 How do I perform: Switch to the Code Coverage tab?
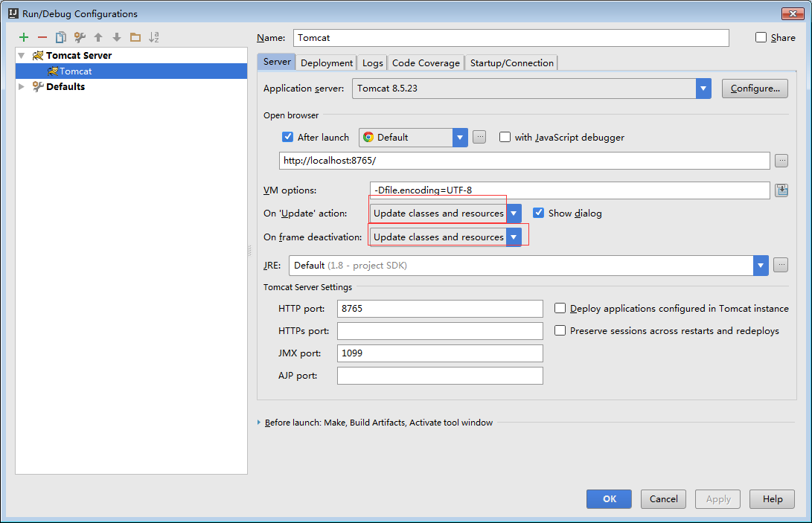(426, 62)
